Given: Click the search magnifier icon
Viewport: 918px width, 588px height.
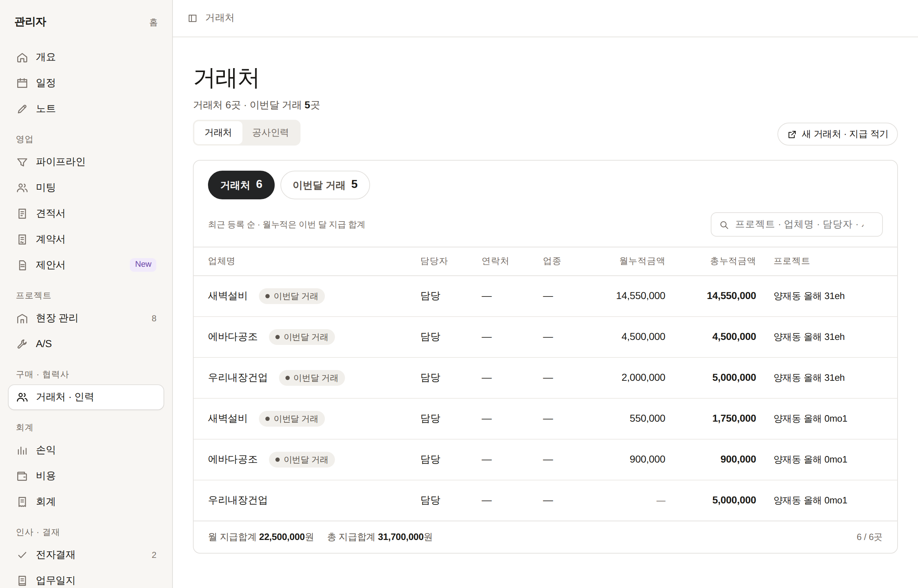Looking at the screenshot, I should tap(724, 225).
